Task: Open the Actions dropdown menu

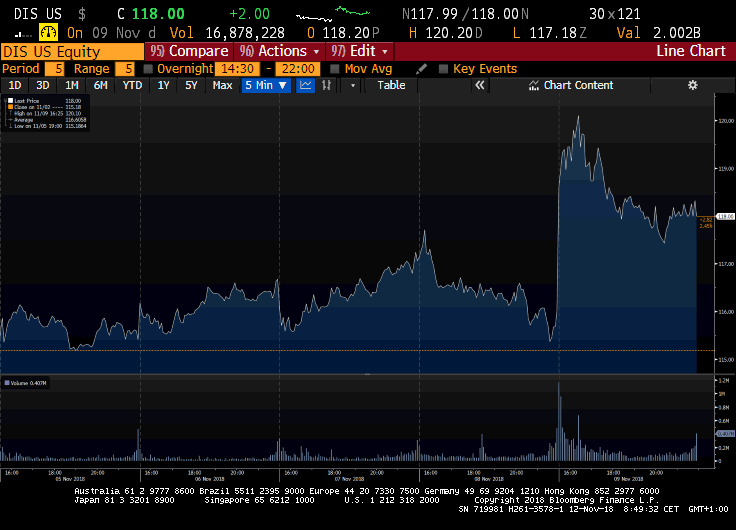Action: pyautogui.click(x=280, y=51)
